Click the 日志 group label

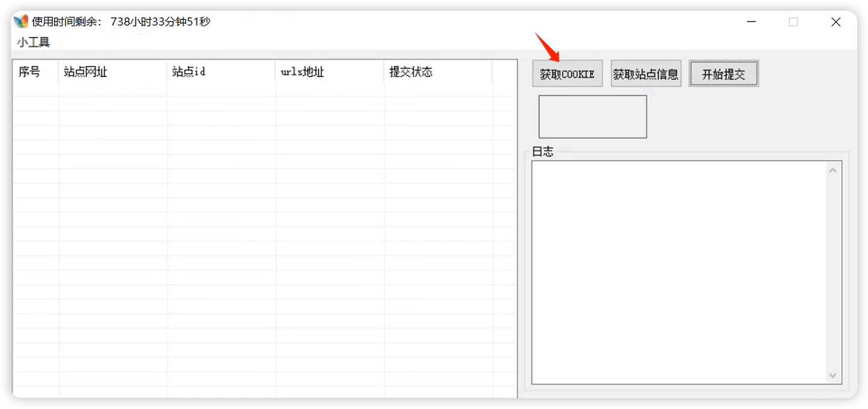(x=543, y=152)
